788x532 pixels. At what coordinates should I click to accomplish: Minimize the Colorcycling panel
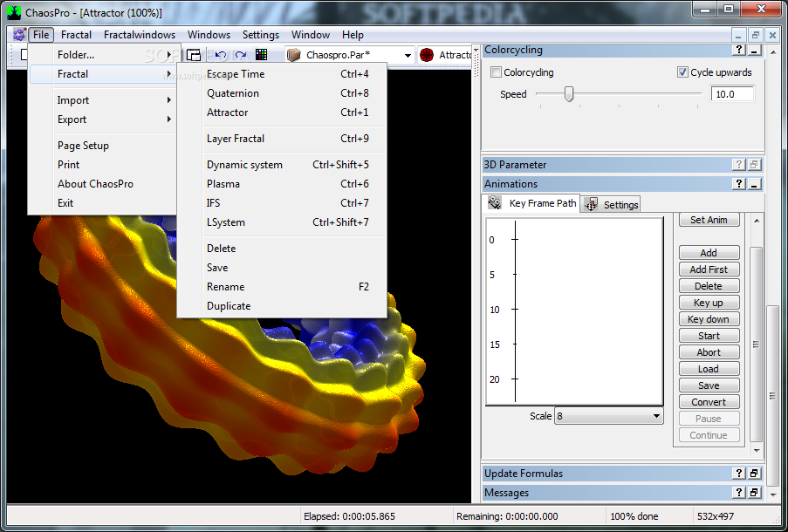(754, 50)
